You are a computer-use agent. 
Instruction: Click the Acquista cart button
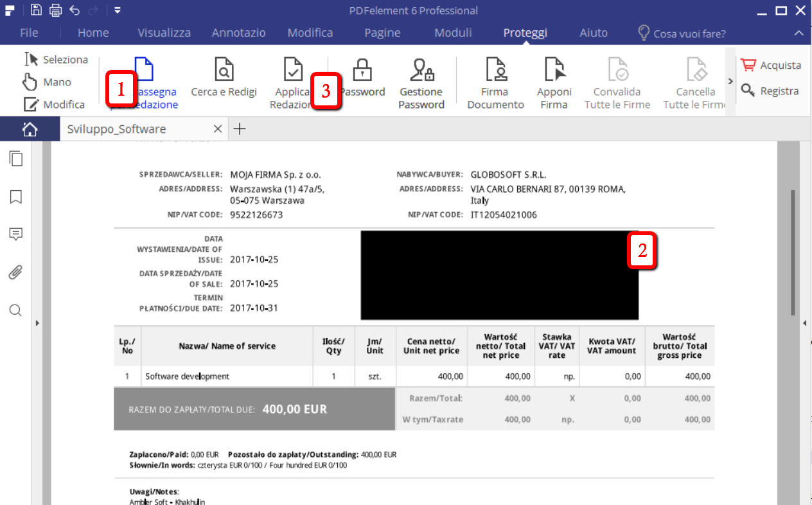(x=770, y=65)
